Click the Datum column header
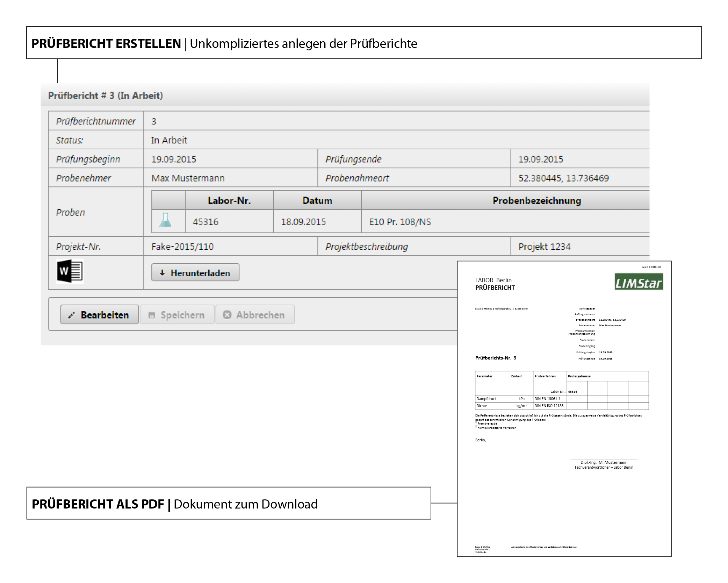The image size is (728, 583). tap(317, 201)
